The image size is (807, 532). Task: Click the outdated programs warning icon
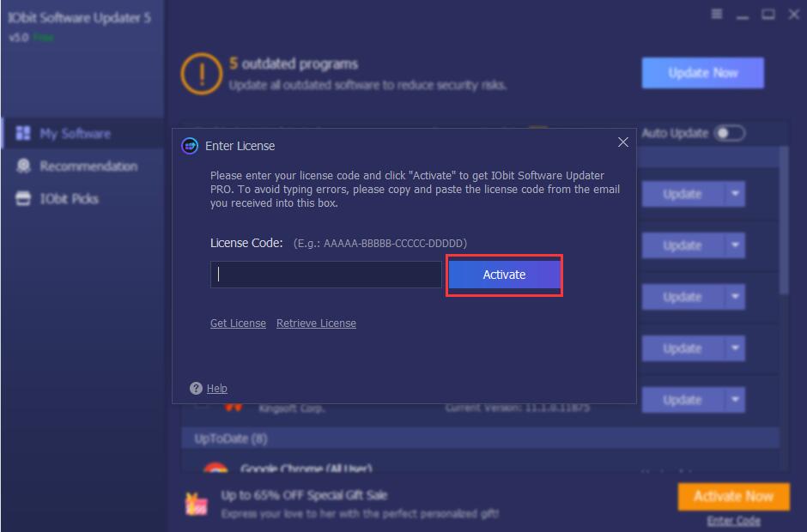coord(201,74)
